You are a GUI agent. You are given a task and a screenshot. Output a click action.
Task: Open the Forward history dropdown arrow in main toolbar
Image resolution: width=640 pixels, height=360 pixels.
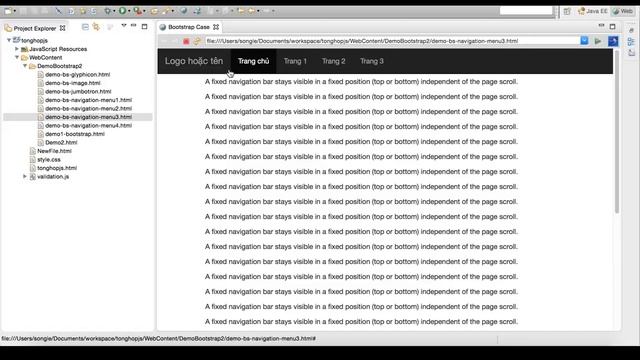coord(258,11)
